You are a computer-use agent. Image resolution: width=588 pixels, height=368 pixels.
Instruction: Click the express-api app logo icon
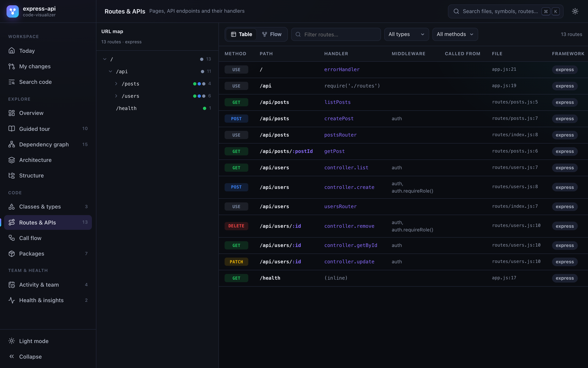(x=13, y=11)
